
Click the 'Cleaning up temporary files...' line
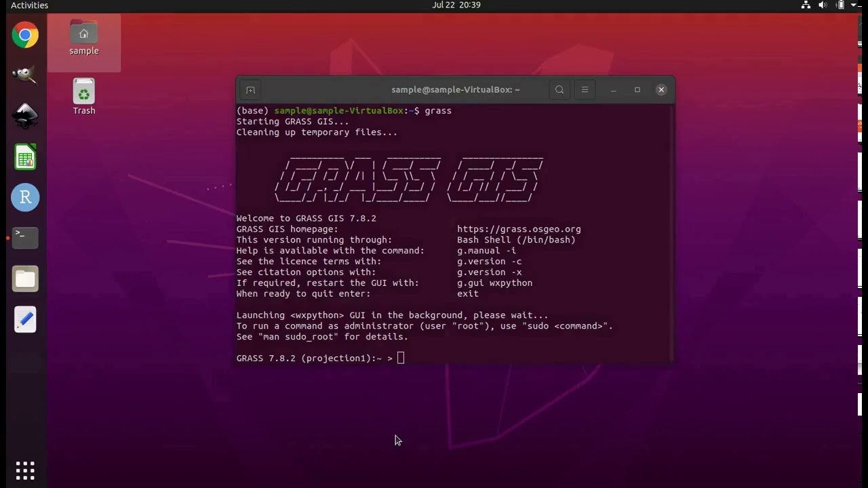pos(317,132)
